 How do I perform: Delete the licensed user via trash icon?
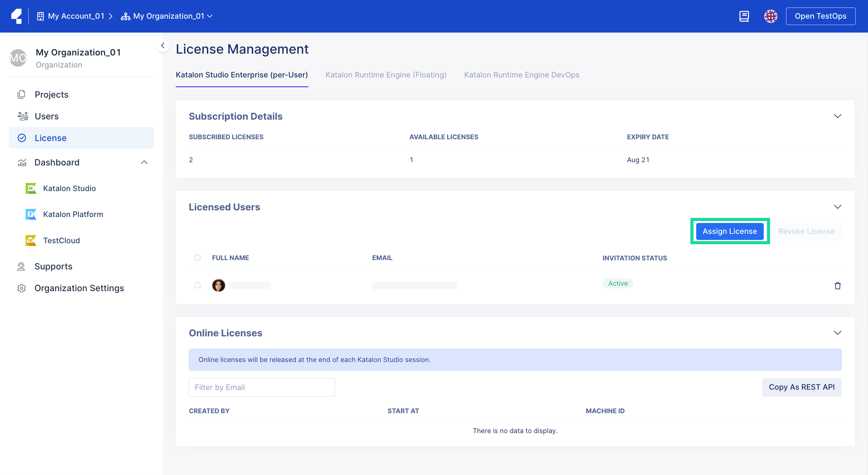pos(838,285)
